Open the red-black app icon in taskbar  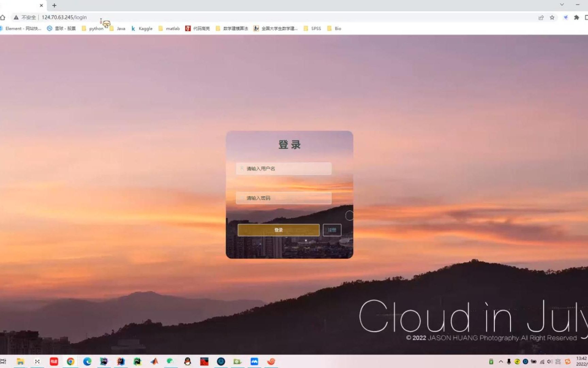pos(204,362)
